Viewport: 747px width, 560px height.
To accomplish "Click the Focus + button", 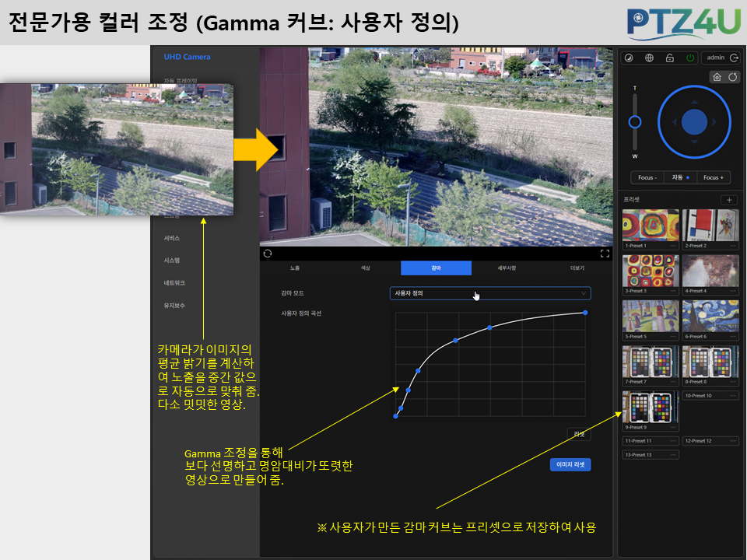I will click(x=714, y=177).
